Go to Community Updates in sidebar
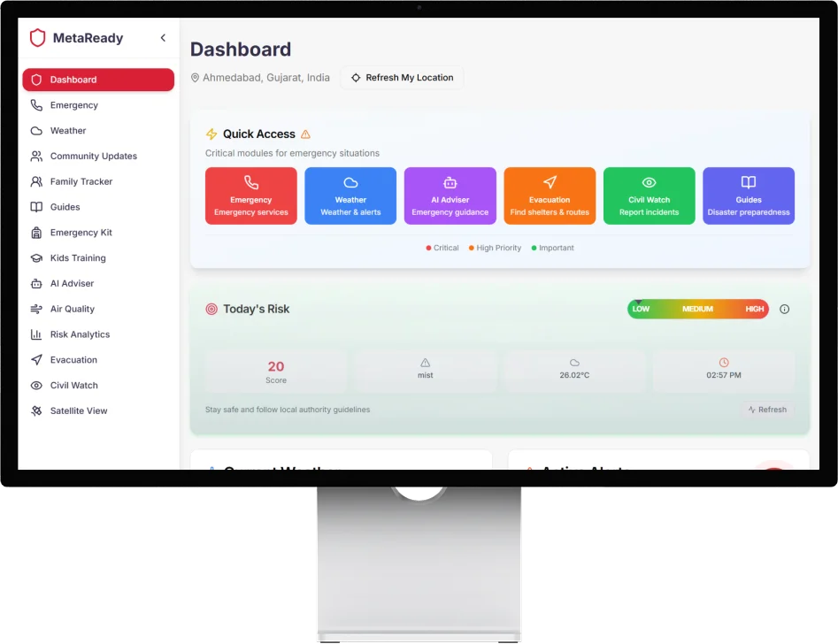The height and width of the screenshot is (644, 838). pos(98,156)
